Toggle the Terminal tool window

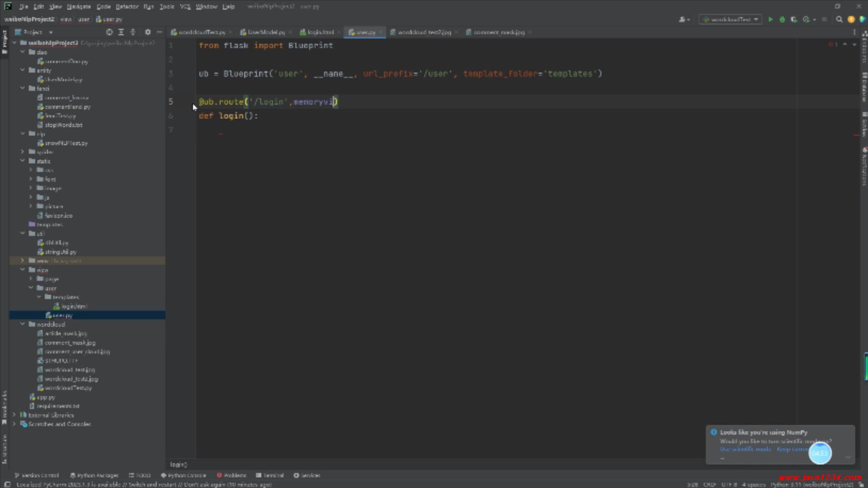click(270, 475)
